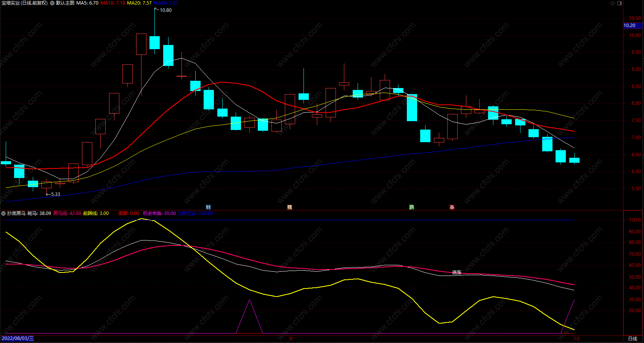The width and height of the screenshot is (644, 343).
Task: Click the 8.00 price axis label
Action: point(636,103)
